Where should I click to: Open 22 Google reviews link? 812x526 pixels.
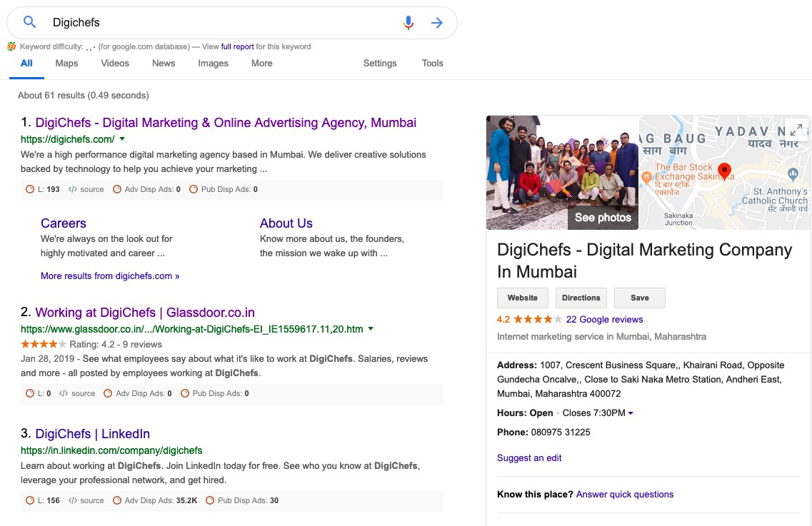pyautogui.click(x=604, y=319)
